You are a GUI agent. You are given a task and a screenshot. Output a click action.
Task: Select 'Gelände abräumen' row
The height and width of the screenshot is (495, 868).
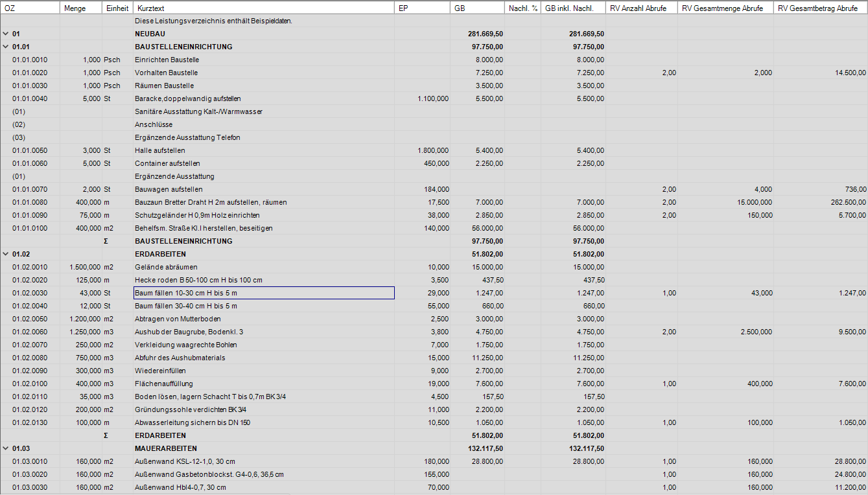434,267
